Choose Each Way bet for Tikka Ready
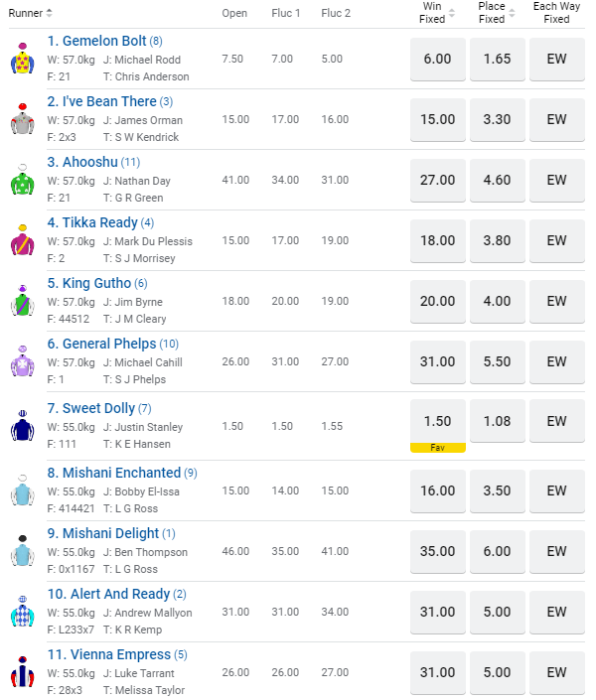The image size is (596, 700). pyautogui.click(x=556, y=241)
